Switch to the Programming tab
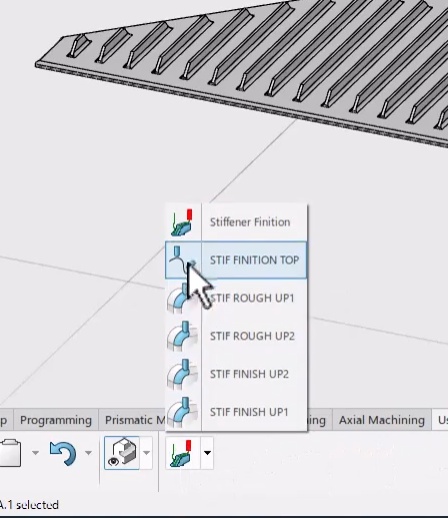 coord(56,420)
